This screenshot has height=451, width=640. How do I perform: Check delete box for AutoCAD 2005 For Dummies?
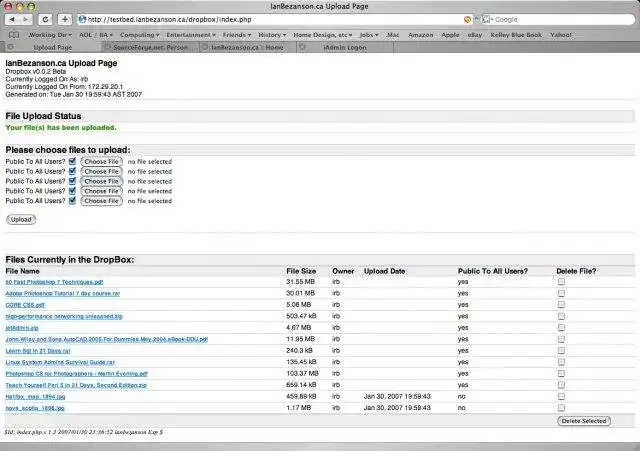click(561, 339)
